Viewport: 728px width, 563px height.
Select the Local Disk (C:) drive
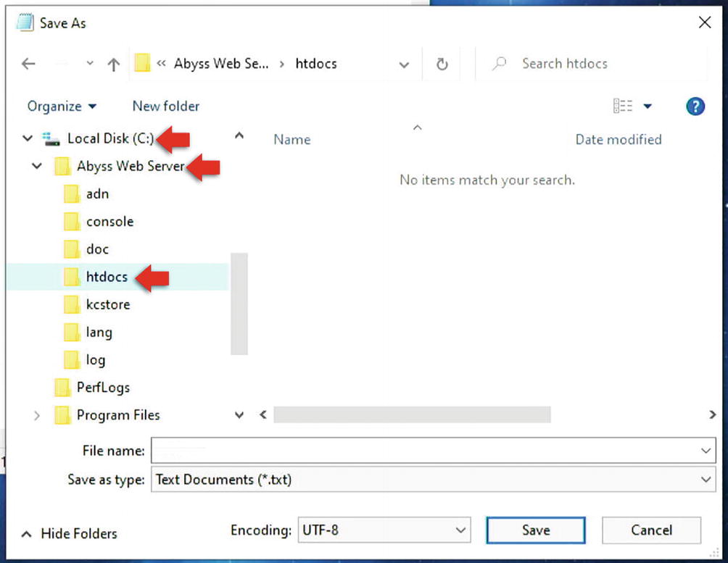(x=110, y=138)
